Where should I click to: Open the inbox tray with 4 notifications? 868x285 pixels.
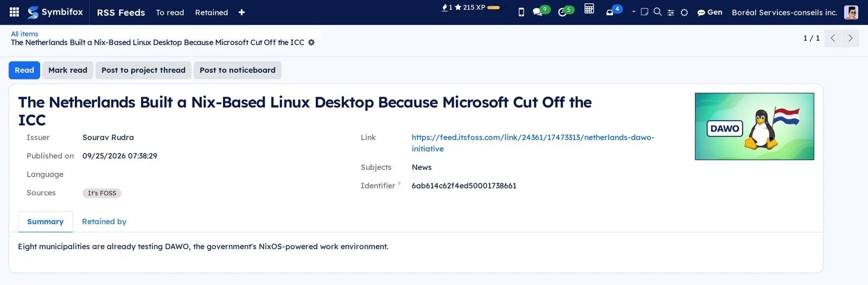614,11
